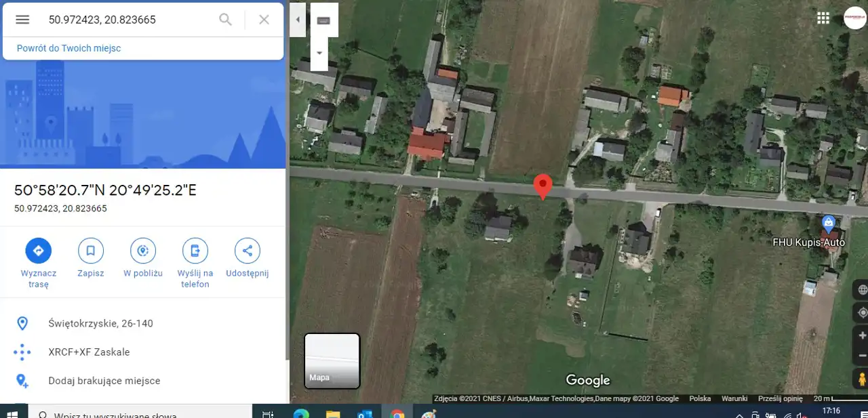The image size is (868, 418).
Task: Zoom in on the map
Action: click(x=862, y=335)
